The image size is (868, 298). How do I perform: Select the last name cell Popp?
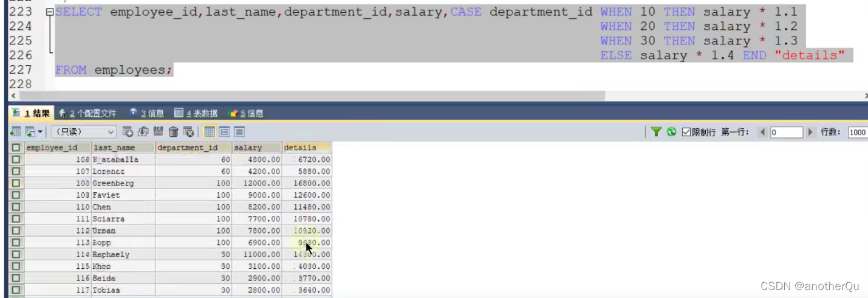(x=123, y=243)
